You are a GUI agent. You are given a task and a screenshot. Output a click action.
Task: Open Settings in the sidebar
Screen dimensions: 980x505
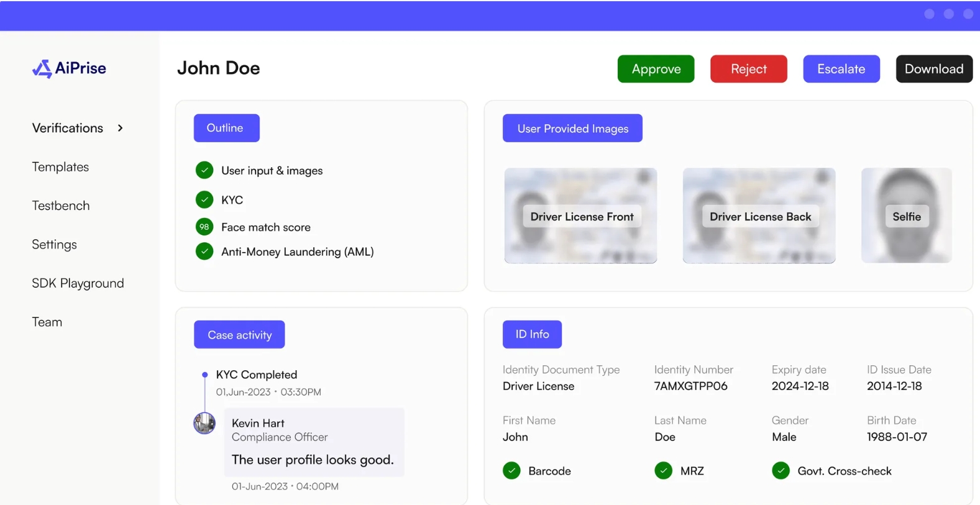click(x=54, y=245)
